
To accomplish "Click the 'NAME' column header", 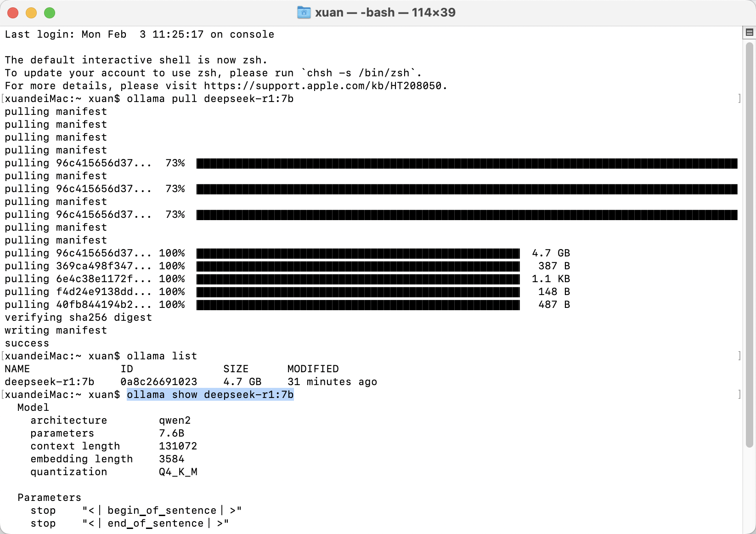I will (x=17, y=369).
